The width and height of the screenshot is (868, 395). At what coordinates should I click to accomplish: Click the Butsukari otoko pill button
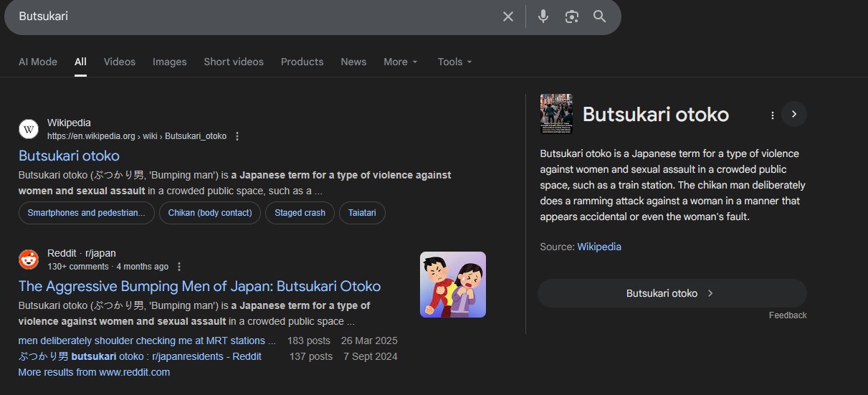point(672,293)
